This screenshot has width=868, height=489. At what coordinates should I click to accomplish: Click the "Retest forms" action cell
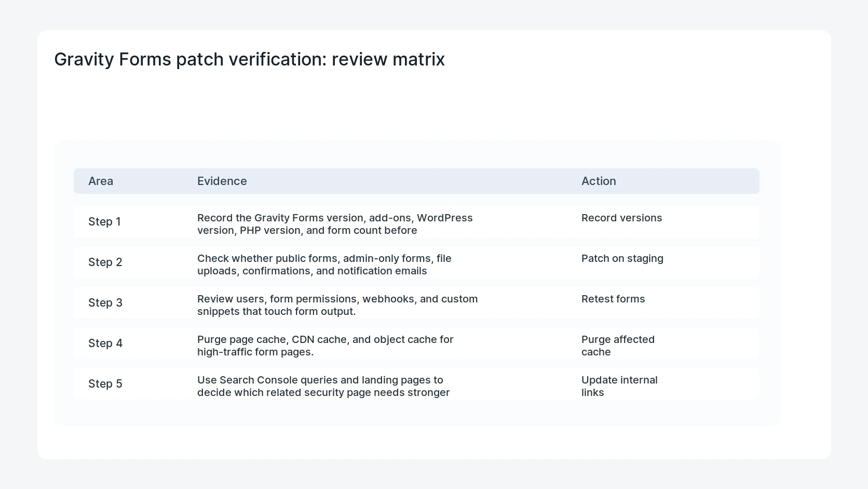pos(613,299)
